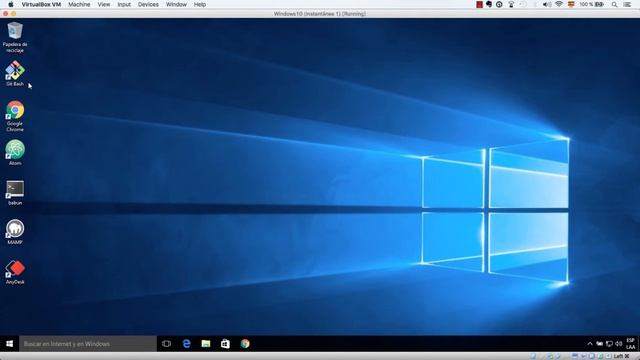Select the Git Bash desktop shortcut
640x360 pixels.
coord(15,73)
